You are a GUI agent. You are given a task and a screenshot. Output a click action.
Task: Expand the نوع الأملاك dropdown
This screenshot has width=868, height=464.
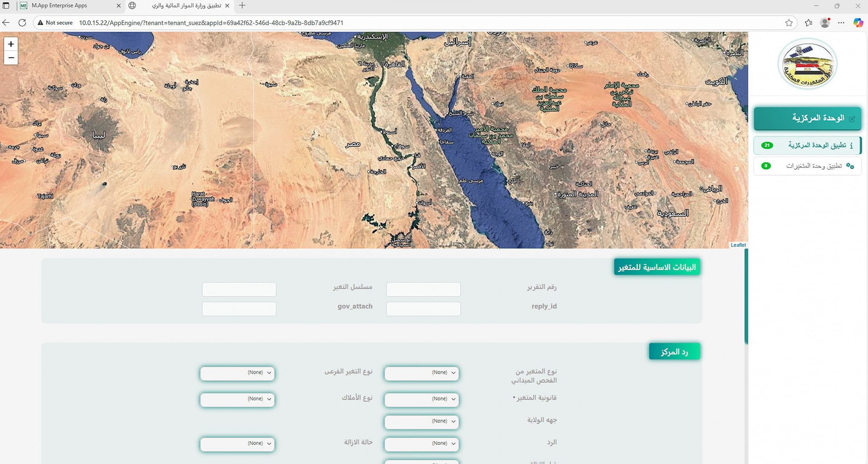237,400
